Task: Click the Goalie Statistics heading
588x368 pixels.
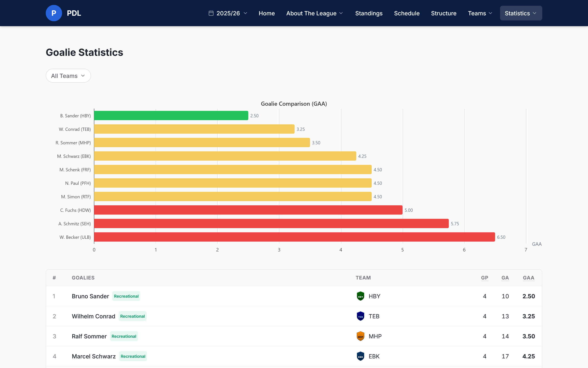Action: 84,52
